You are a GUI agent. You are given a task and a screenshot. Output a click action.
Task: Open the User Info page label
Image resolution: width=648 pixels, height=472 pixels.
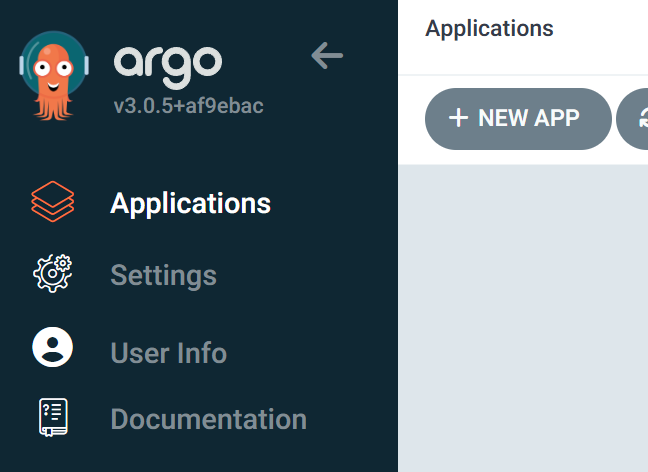point(169,353)
